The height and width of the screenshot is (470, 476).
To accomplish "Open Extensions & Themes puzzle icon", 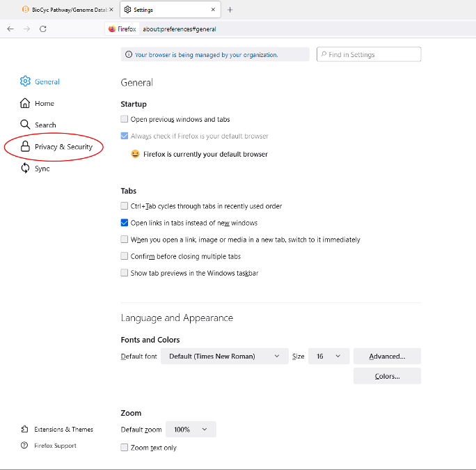I will [25, 430].
